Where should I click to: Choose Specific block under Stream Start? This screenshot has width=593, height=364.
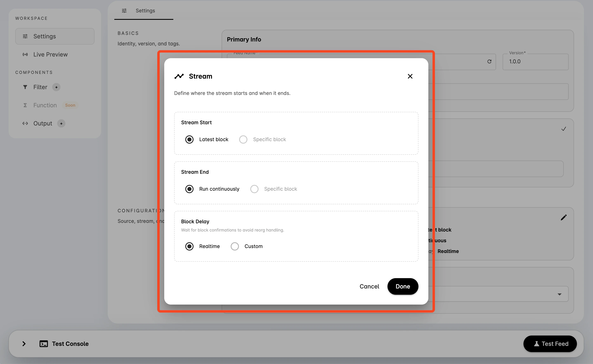(x=243, y=139)
